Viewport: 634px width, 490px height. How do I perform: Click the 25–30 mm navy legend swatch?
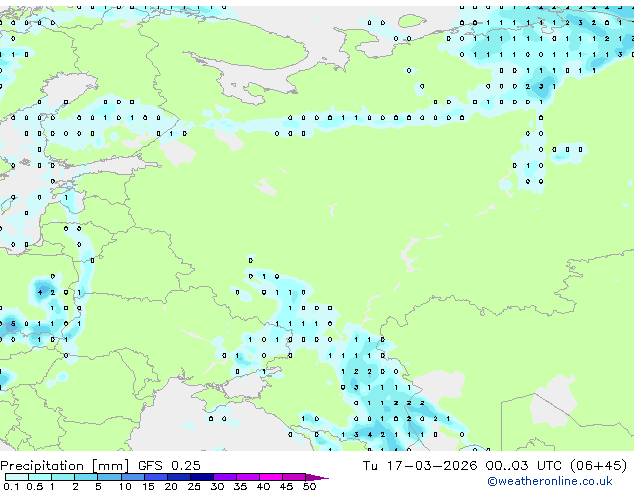coord(202,477)
